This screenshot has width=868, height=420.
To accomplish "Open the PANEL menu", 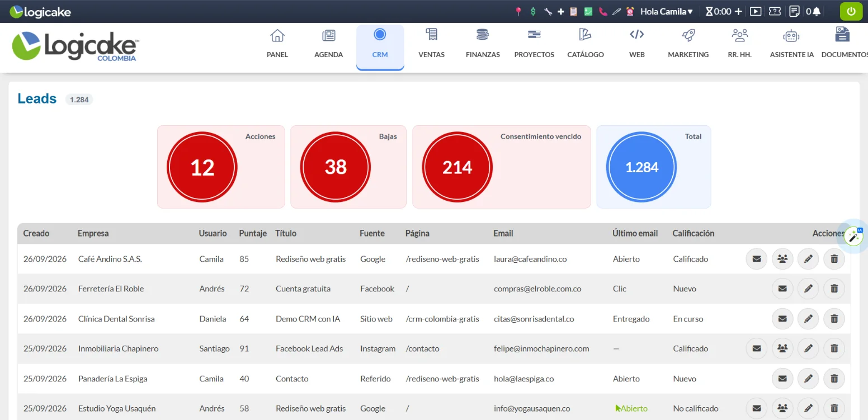I will (x=277, y=44).
